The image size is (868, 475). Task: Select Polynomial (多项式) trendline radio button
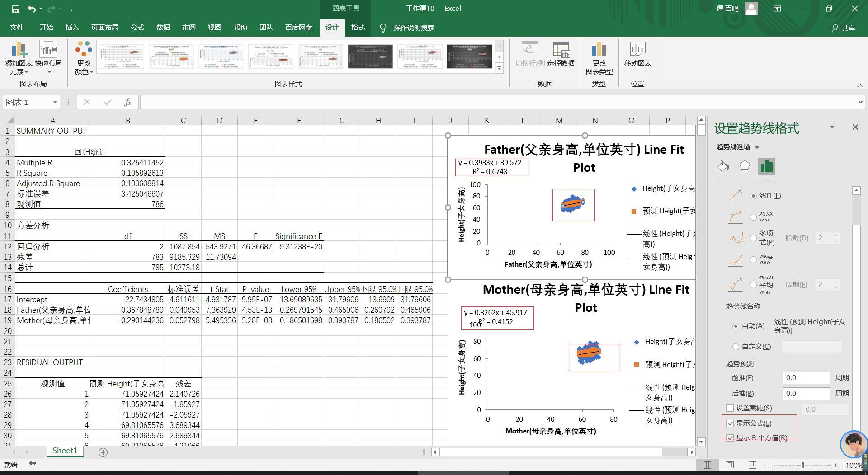pyautogui.click(x=753, y=238)
